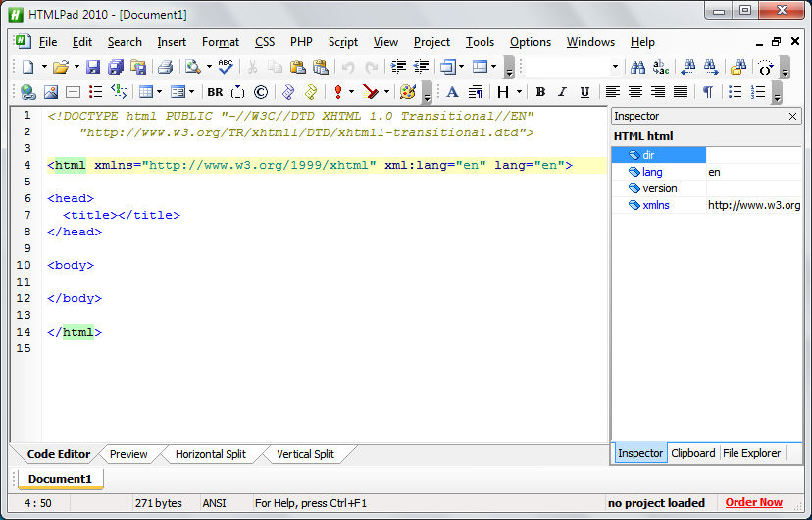Open the PHP menu
Viewport: 812px width, 520px height.
coord(301,42)
